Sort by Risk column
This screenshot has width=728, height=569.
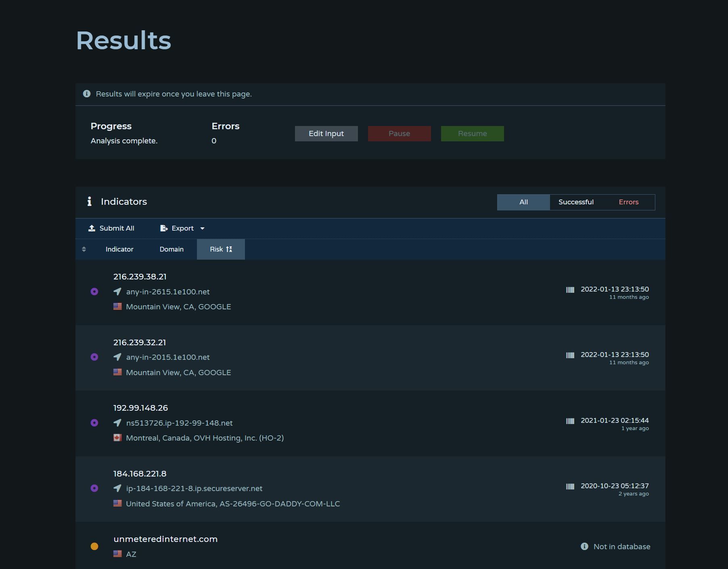pyautogui.click(x=221, y=249)
